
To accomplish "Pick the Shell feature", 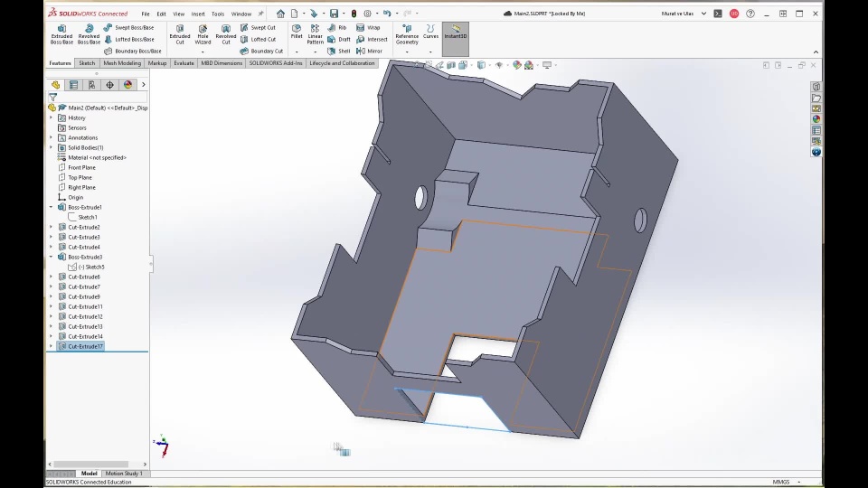I will (339, 51).
